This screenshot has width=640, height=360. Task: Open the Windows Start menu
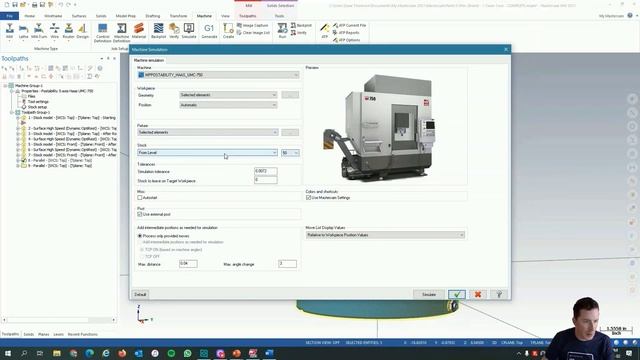(x=8, y=353)
